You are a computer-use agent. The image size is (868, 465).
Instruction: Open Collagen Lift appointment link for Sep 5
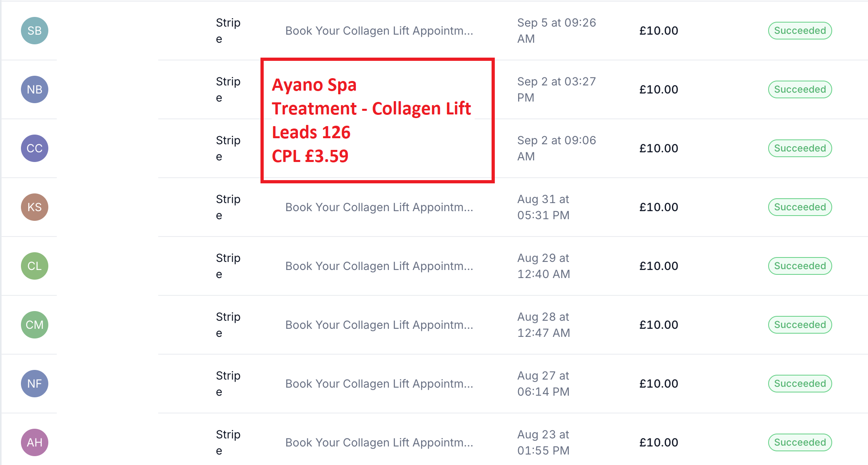point(379,31)
